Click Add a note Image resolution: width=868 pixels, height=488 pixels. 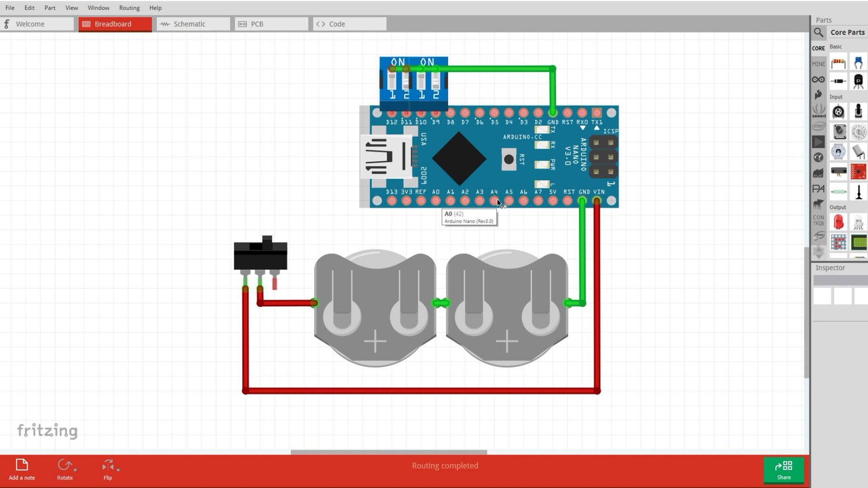(x=21, y=469)
